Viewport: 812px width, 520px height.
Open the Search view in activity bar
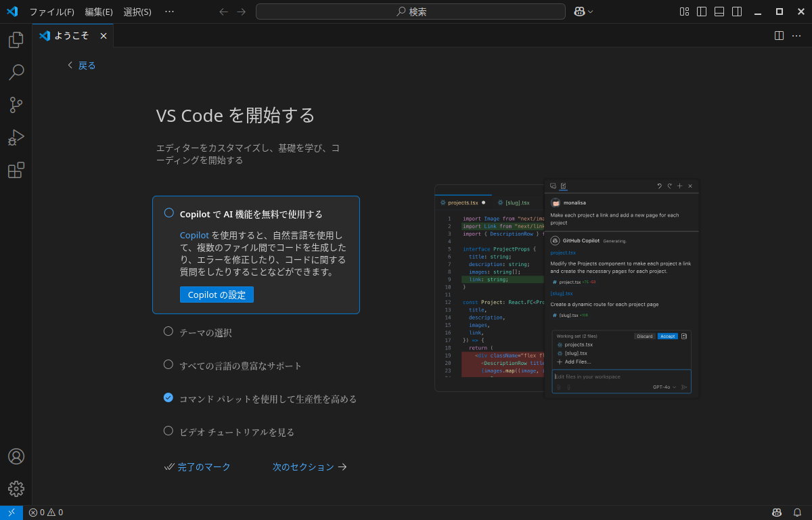click(16, 72)
